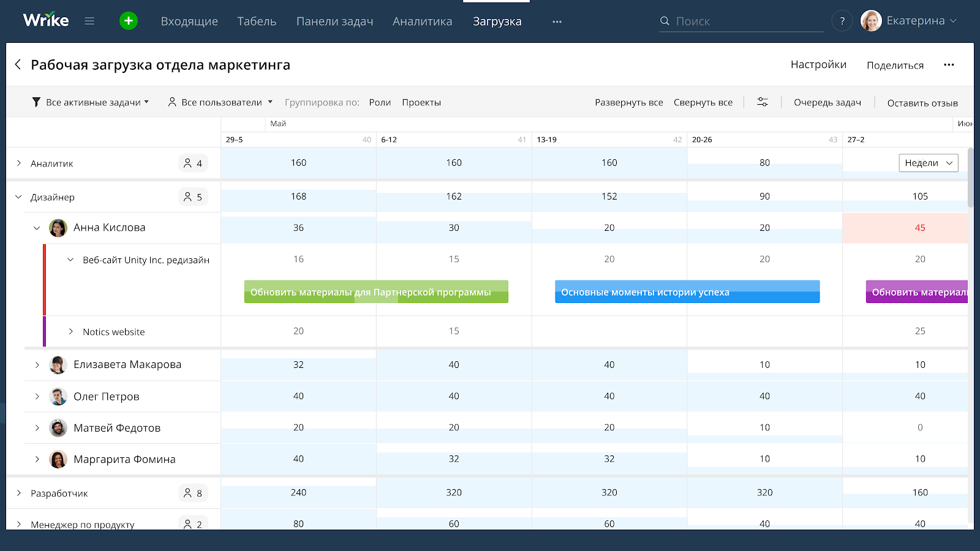Collapse the Дизайнер role group

18,197
